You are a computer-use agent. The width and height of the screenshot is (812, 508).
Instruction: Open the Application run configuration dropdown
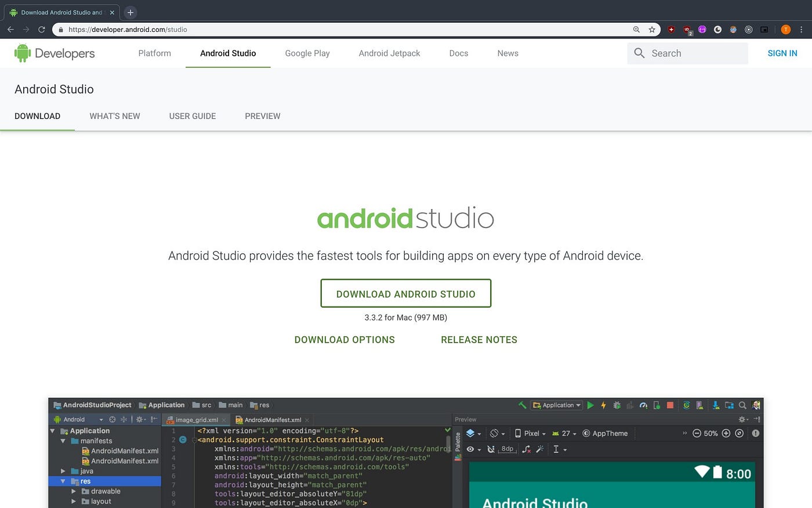coord(557,405)
